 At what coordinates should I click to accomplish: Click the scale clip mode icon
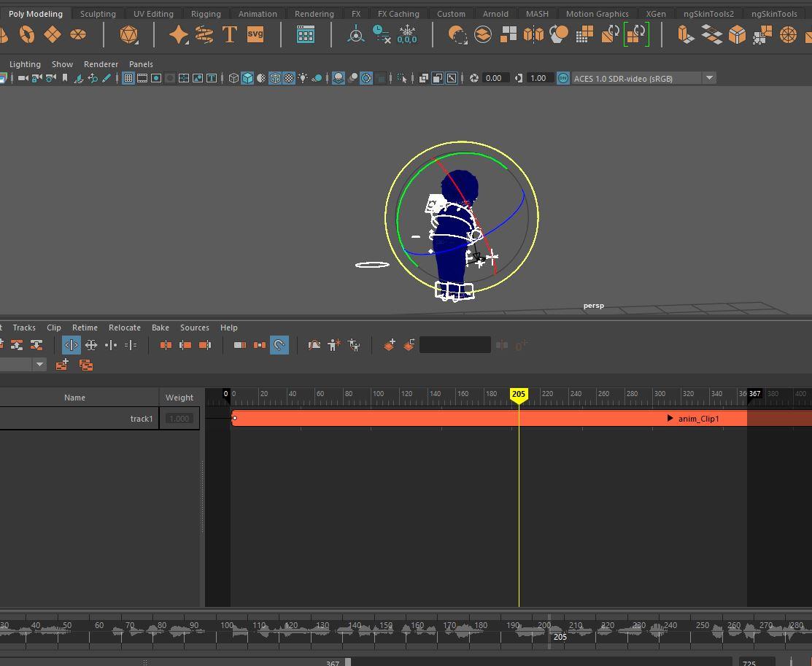(91, 345)
